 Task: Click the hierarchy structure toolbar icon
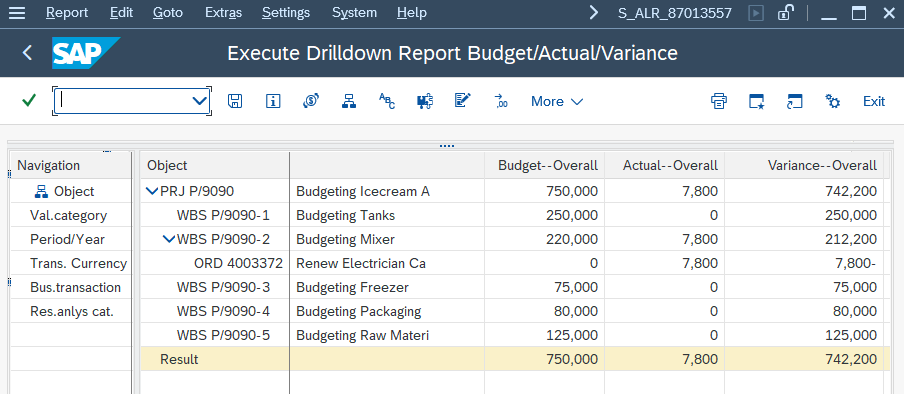point(349,101)
